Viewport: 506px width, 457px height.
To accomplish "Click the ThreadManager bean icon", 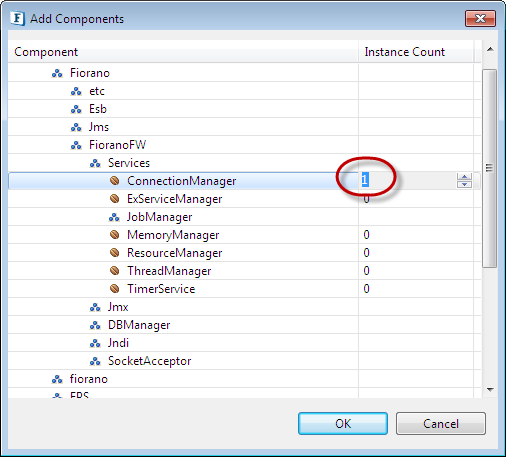I will [114, 271].
